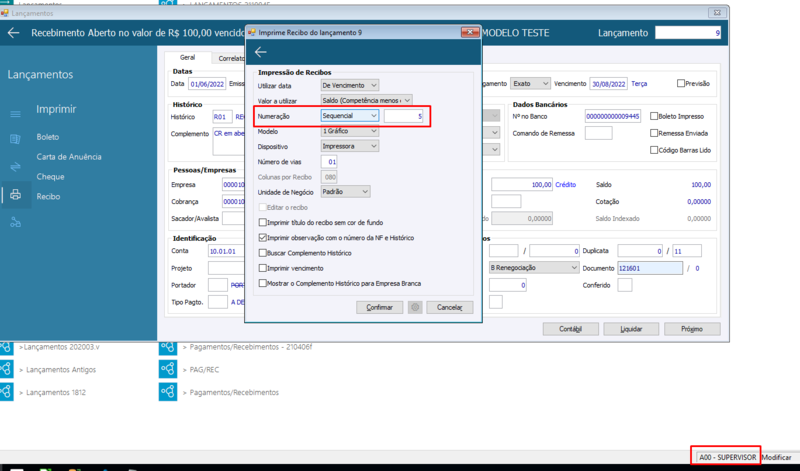Open the Numeração Sequencial dropdown
The width and height of the screenshot is (800, 471).
click(349, 116)
